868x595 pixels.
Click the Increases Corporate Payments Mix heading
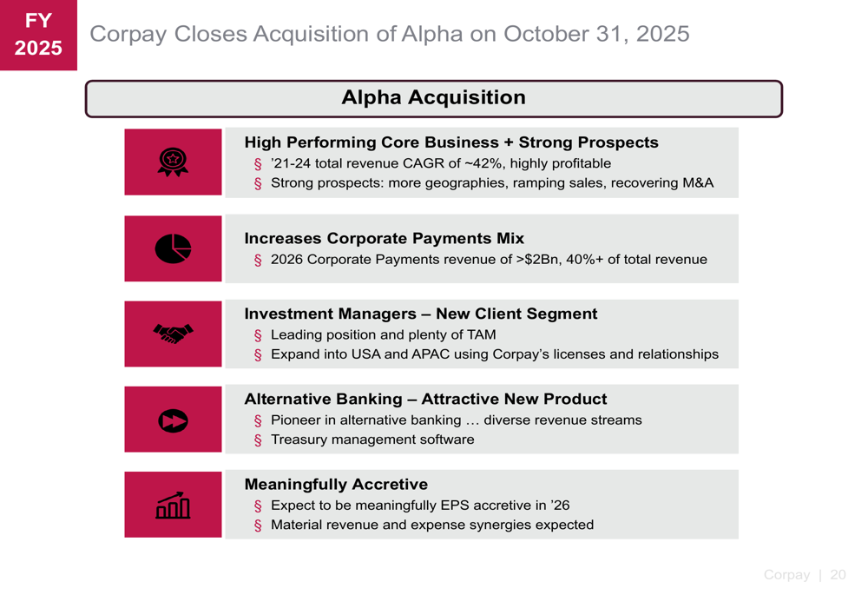click(x=384, y=238)
